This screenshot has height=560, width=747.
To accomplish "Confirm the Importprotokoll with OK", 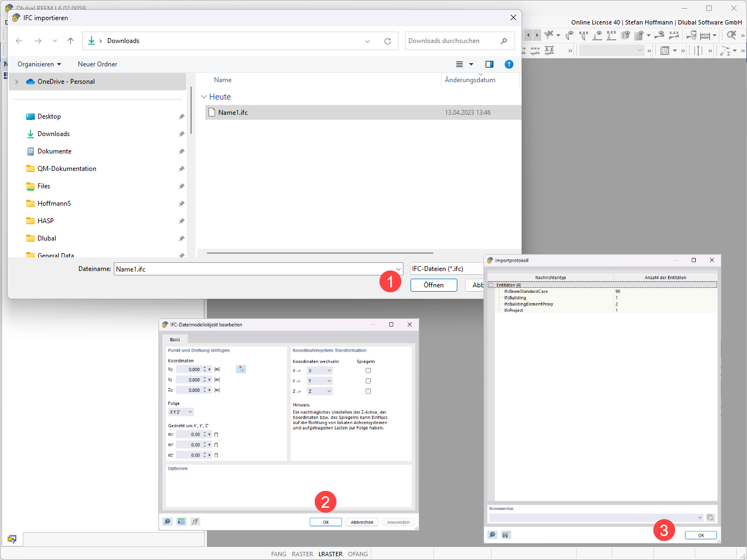I will [x=701, y=535].
